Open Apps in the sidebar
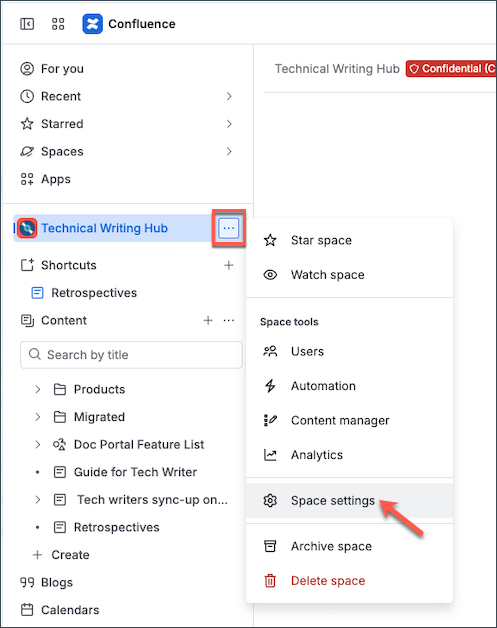Screen dimensions: 497x628 pyautogui.click(x=56, y=179)
